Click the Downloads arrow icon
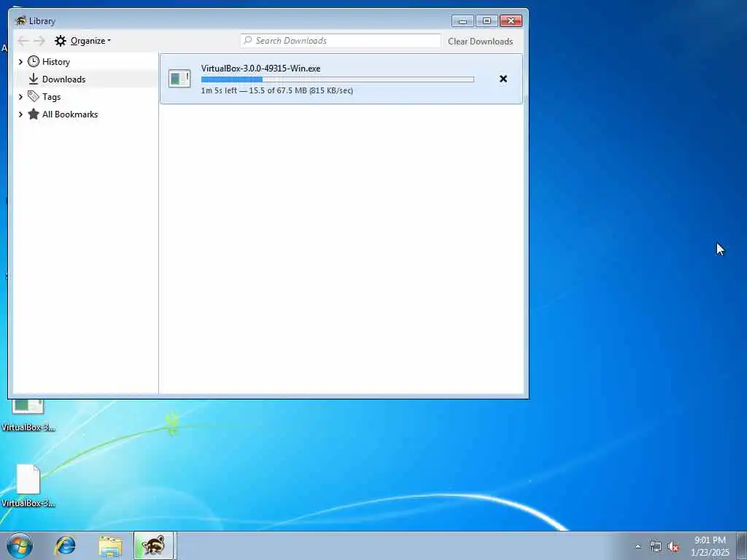 (34, 79)
